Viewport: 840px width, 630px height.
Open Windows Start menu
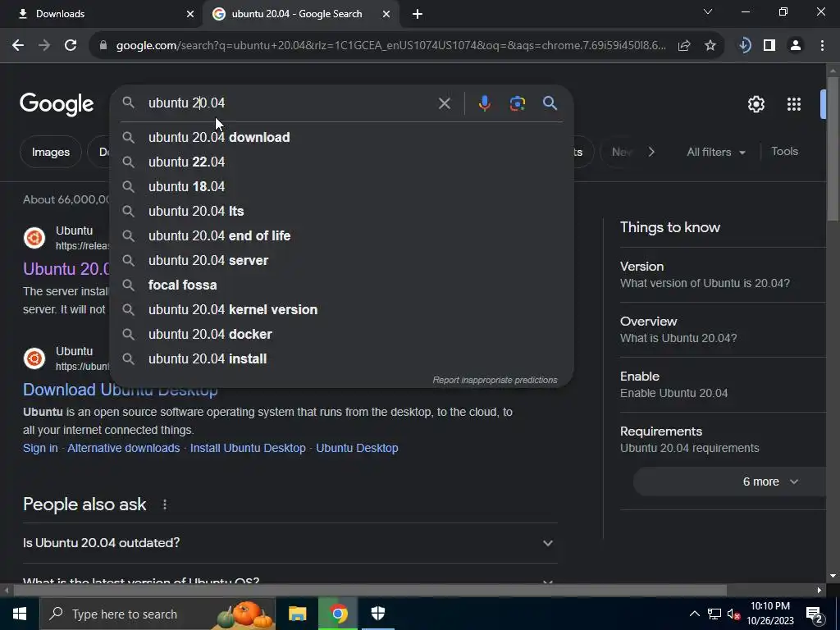20,614
